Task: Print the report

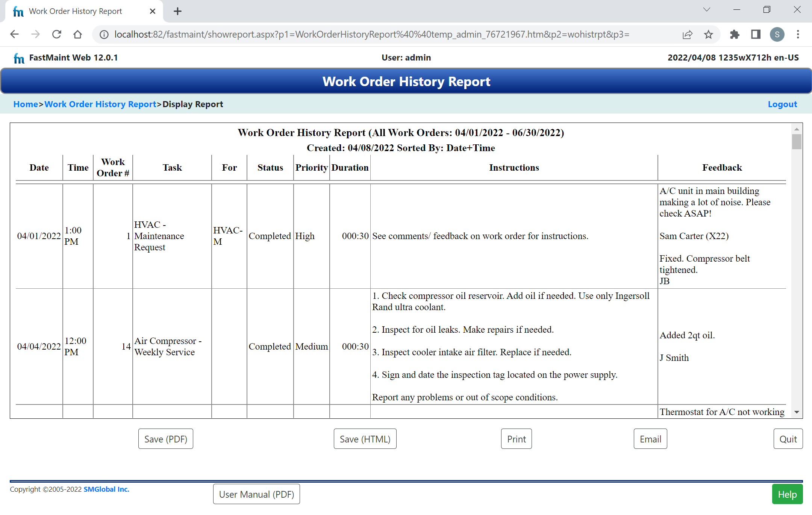Action: tap(517, 439)
